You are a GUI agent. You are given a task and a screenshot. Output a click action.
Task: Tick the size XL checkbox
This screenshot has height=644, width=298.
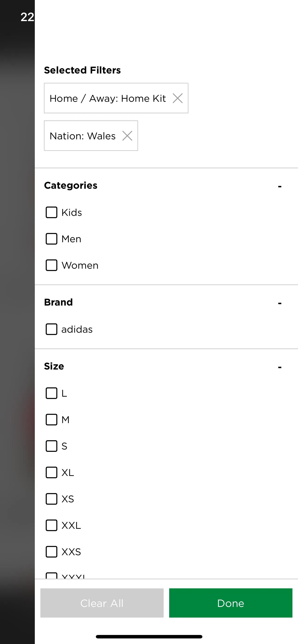[52, 472]
